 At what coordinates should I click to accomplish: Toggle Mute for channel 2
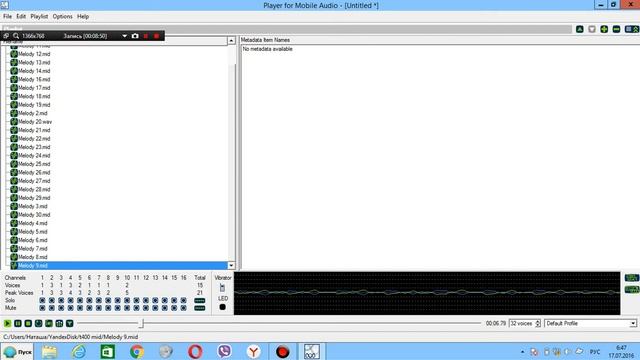51,308
